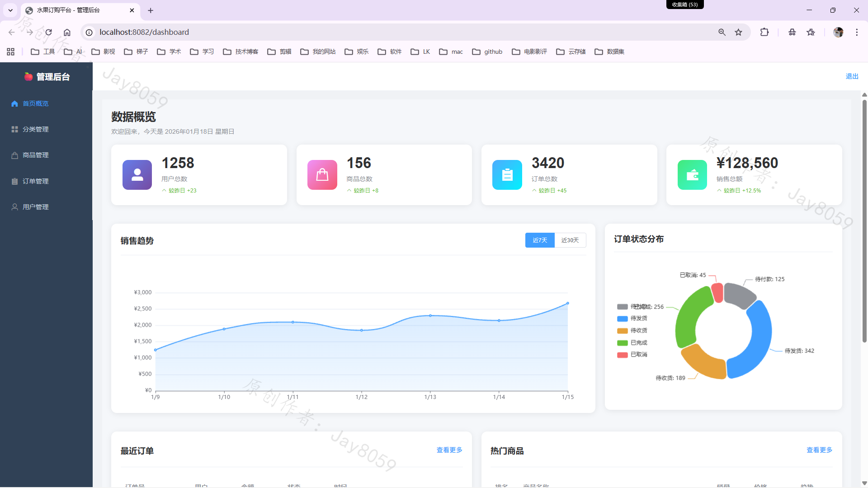Click the 收集箱 (53) badge
The height and width of the screenshot is (488, 868).
[x=684, y=5]
